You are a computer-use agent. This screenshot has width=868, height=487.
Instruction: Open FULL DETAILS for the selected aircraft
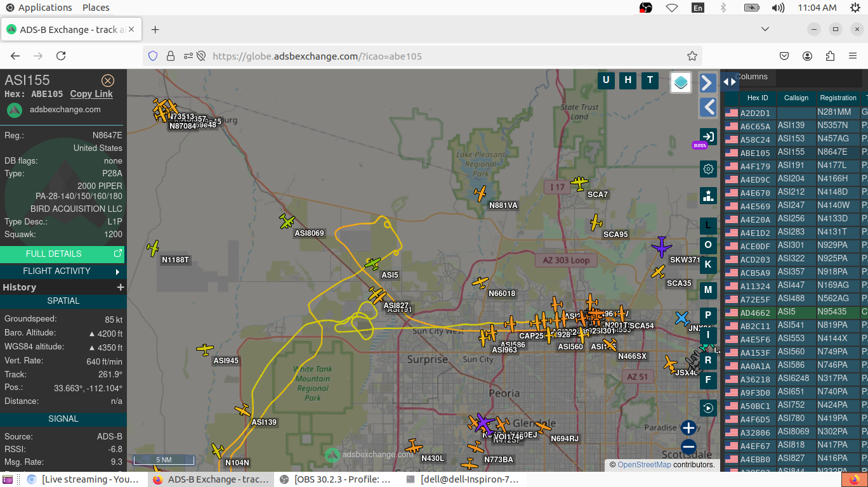[62, 254]
